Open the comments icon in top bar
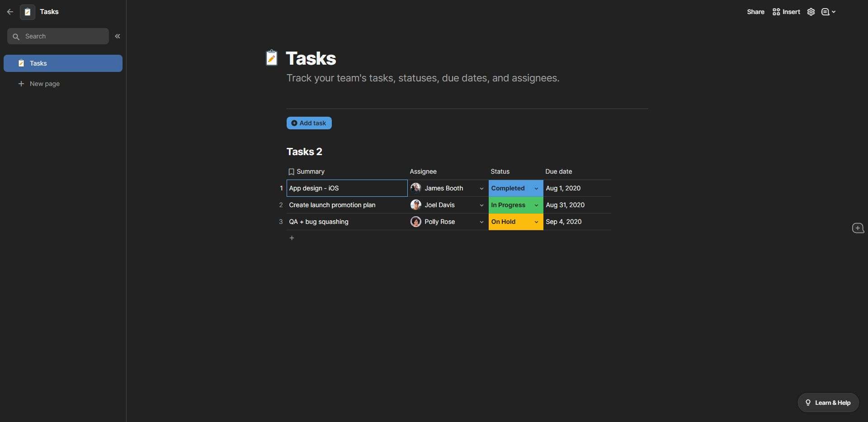 [828, 12]
